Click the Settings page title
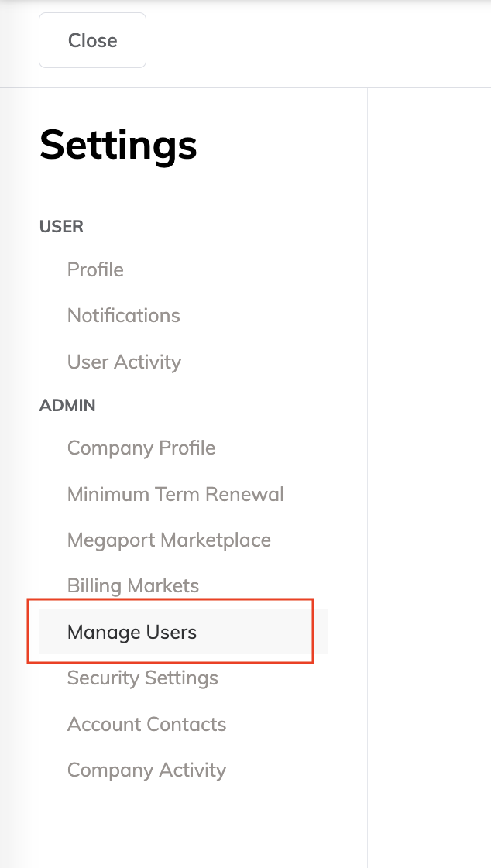Viewport: 491px width, 868px height. (118, 146)
